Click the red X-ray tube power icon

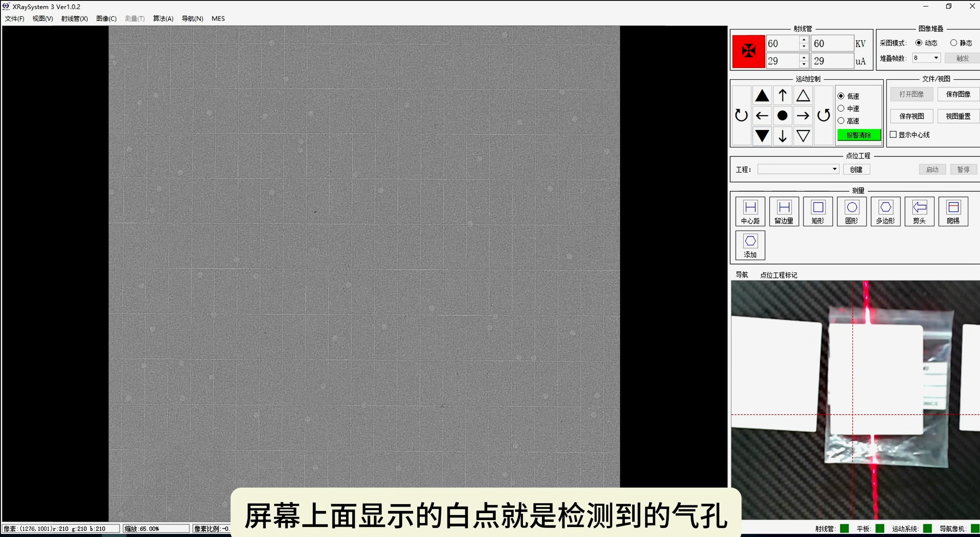point(748,51)
